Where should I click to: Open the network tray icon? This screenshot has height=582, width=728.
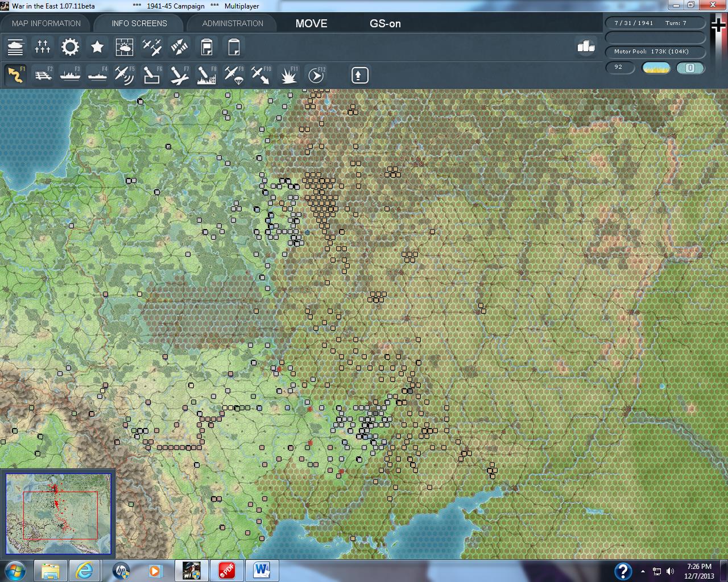657,571
